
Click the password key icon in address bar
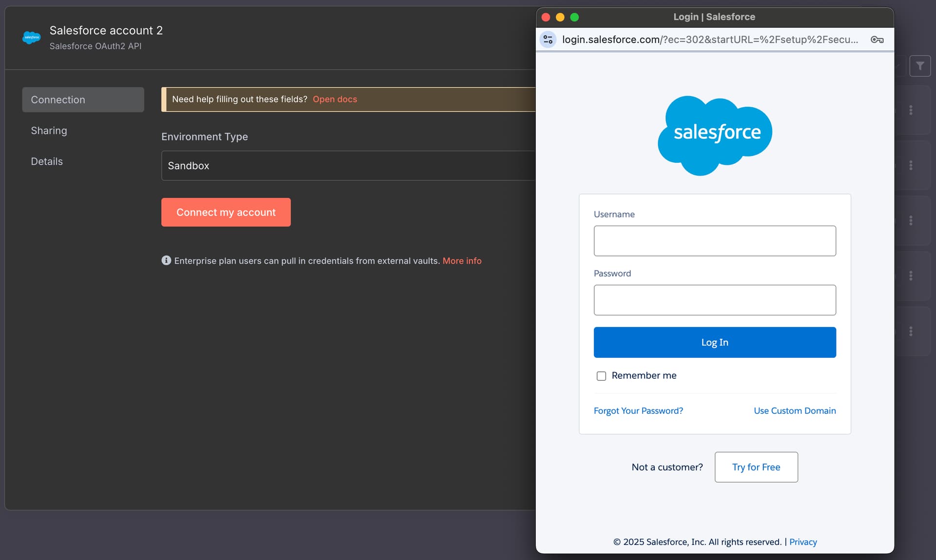tap(877, 39)
